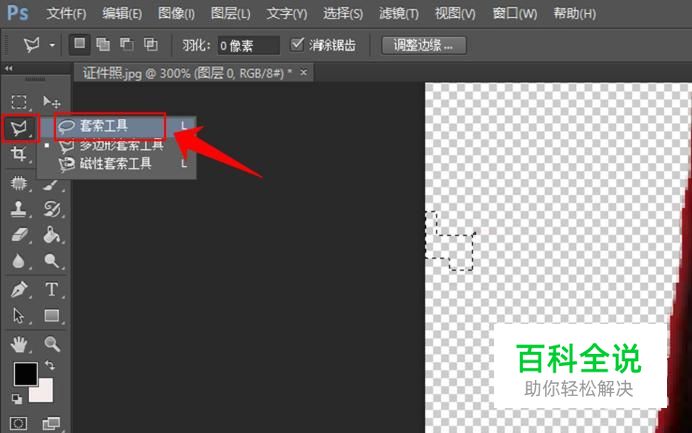Open the 选择(S) menu
This screenshot has height=433, width=692.
343,14
